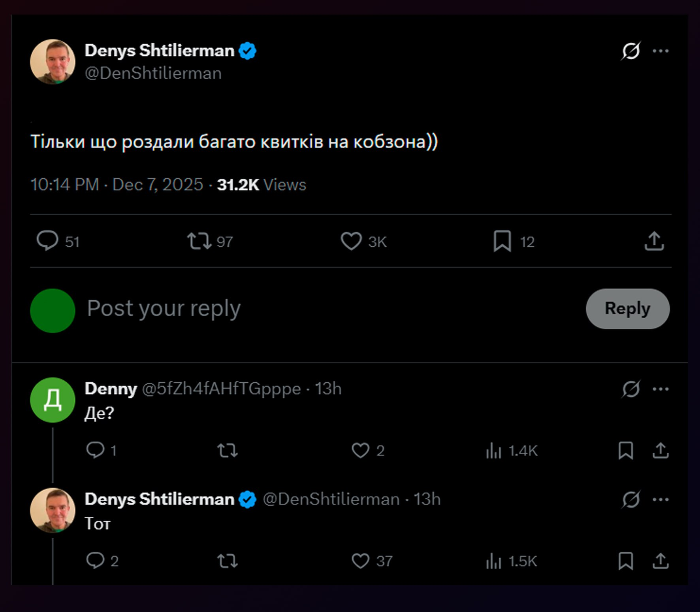The image size is (700, 612).
Task: Share the main post via share icon
Action: pos(654,241)
